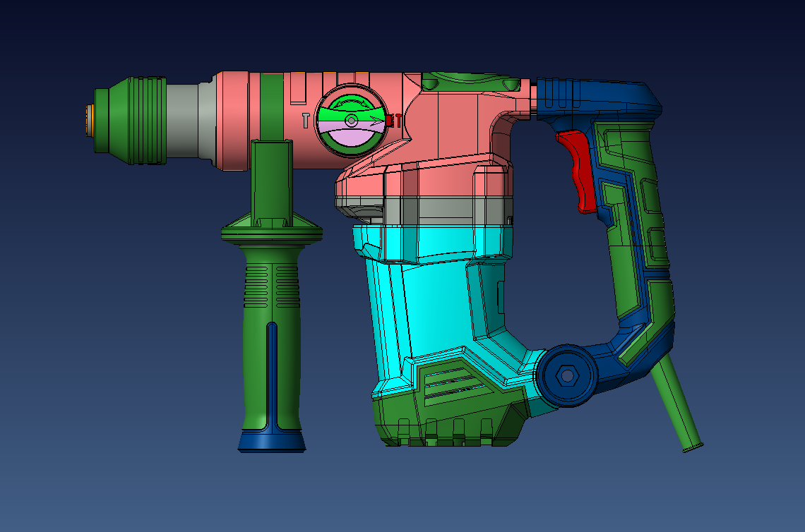Screen dimensions: 805x532
Task: Pick the blue end cap of the side handle
Action: [272, 441]
